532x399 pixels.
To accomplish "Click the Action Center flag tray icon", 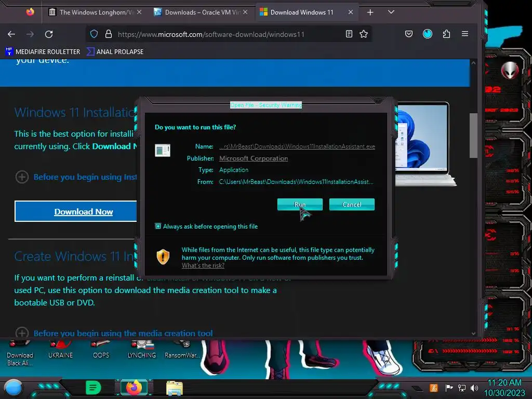I will tap(449, 388).
